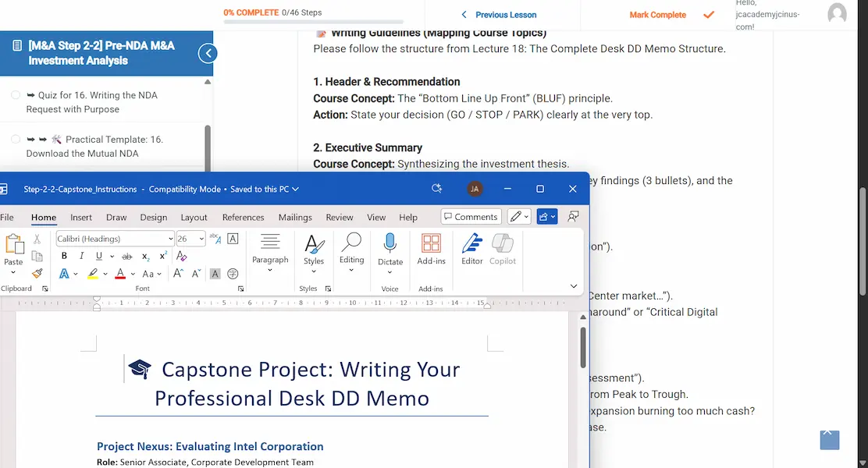Toggle Bold formatting in Word ribbon
Screen dimensions: 868x468
tap(64, 256)
